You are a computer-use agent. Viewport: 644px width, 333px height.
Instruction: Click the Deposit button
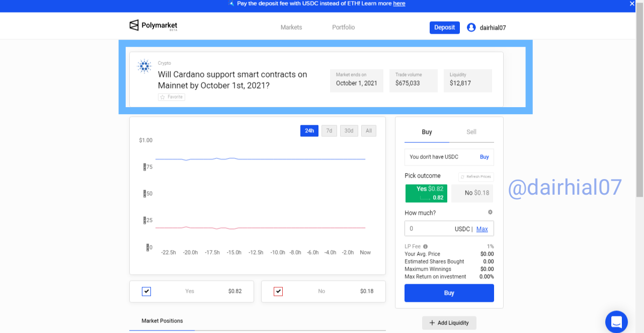click(445, 28)
